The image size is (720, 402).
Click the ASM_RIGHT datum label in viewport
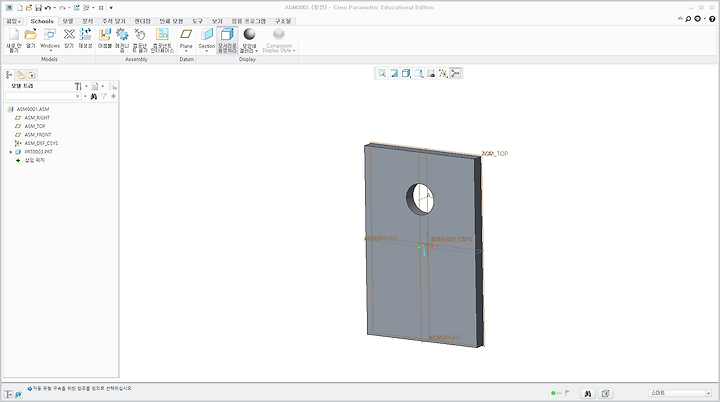[444, 337]
